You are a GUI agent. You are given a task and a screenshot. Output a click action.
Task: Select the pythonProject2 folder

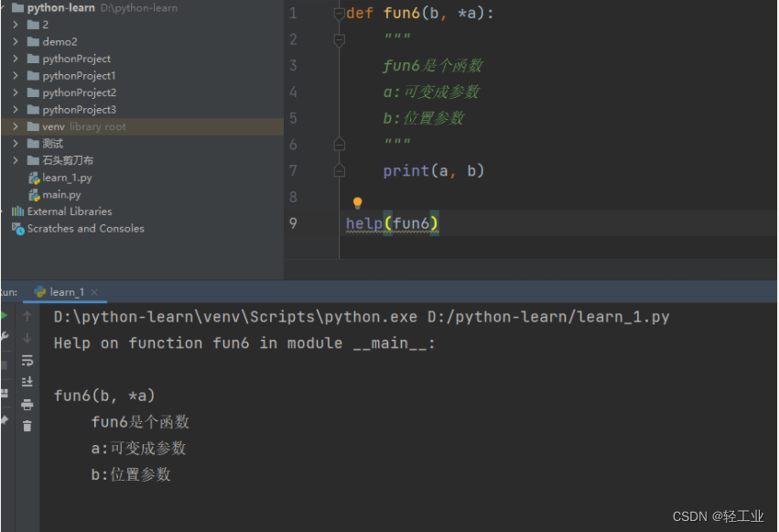[80, 92]
